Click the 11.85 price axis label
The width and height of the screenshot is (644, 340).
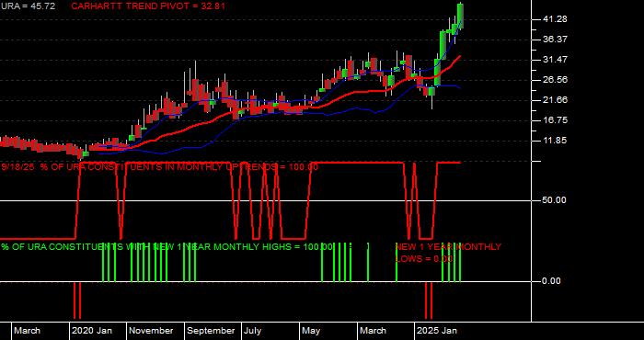555,141
